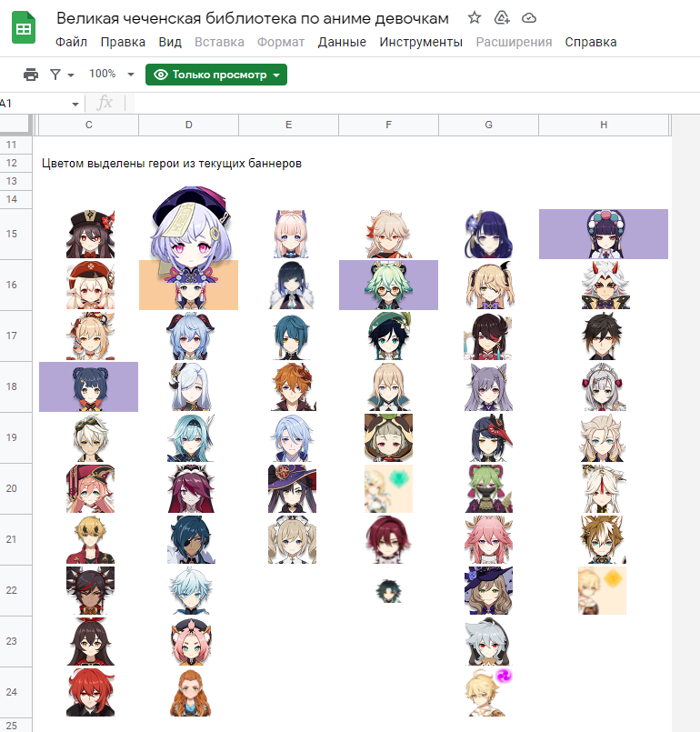Click the cat-ear purple hair portrait in G18
Viewport: 700px width, 732px height.
488,386
